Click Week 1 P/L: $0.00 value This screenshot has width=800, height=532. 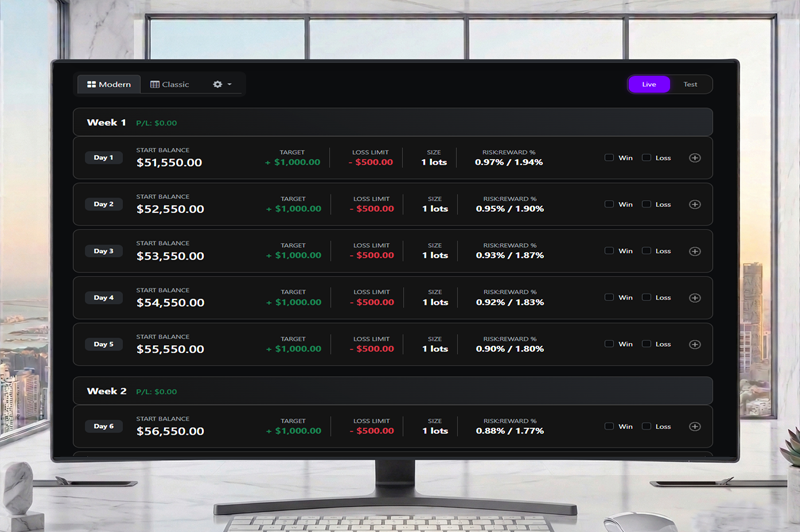(157, 123)
